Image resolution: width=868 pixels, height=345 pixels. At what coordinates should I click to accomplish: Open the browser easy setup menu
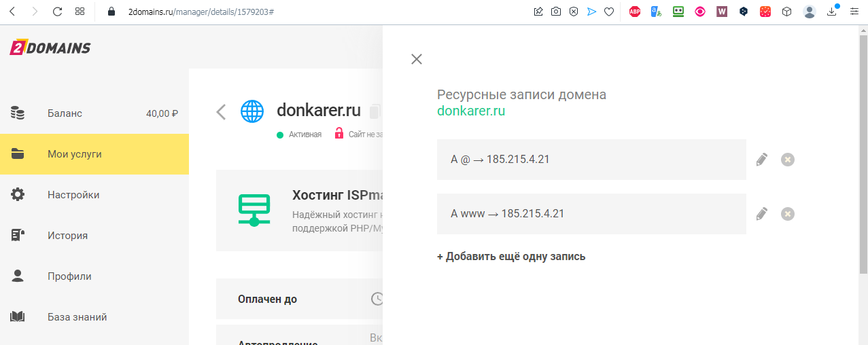click(854, 12)
